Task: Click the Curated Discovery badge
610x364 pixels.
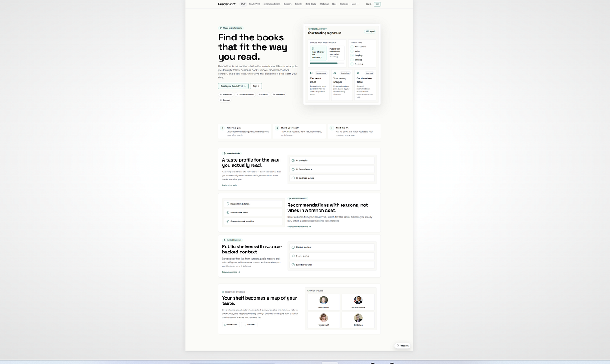Action: tap(232, 240)
